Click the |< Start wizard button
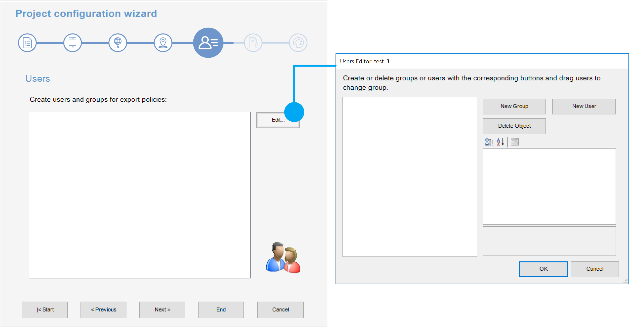 coord(45,310)
